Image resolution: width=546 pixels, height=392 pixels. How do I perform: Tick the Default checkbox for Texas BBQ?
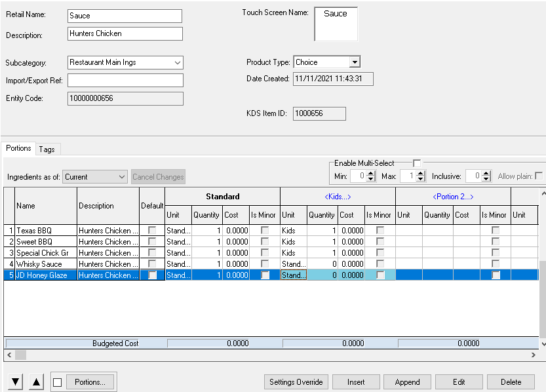tap(152, 230)
